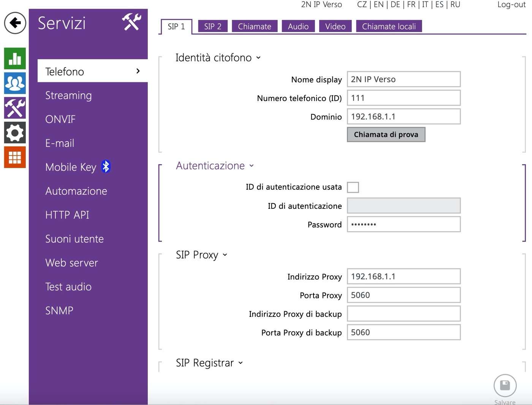Click the Indirizzo Proxy field
Image resolution: width=532 pixels, height=405 pixels.
(x=404, y=276)
